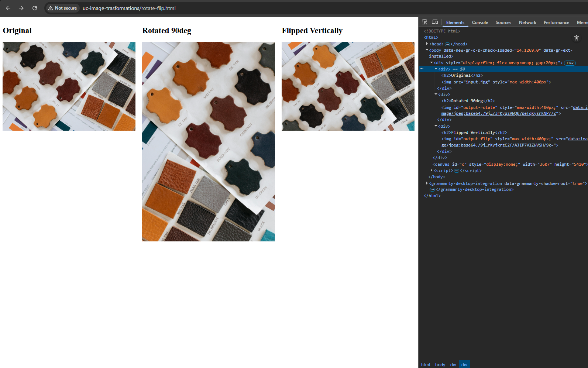Go back with the browser back arrow
The image size is (588, 368).
pos(8,8)
